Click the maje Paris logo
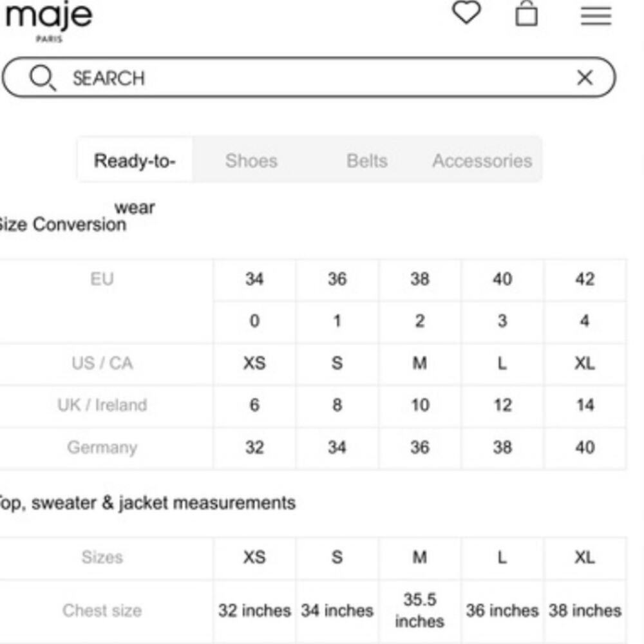This screenshot has height=644, width=644. 49,22
